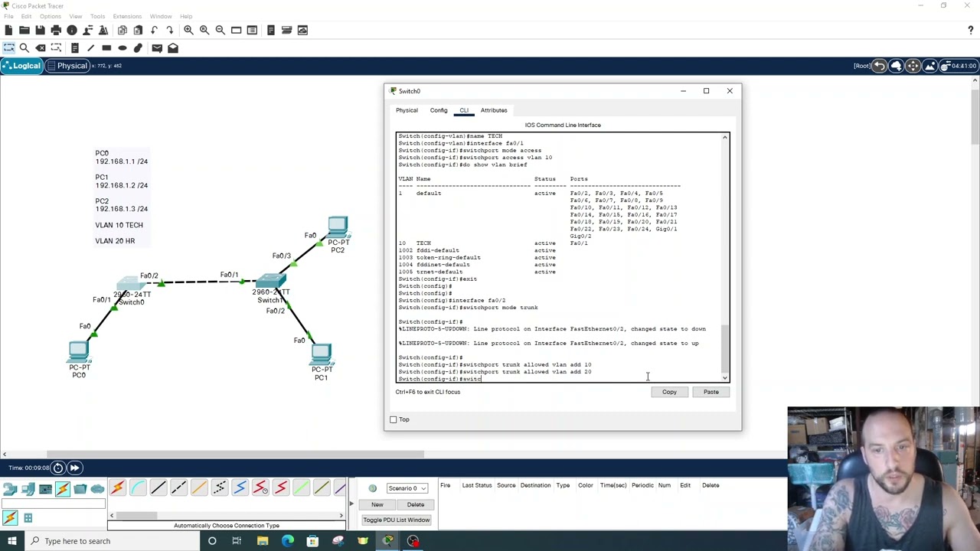Pick the Select tool in the secondary toolbar
This screenshot has width=980, height=551.
pos(8,47)
